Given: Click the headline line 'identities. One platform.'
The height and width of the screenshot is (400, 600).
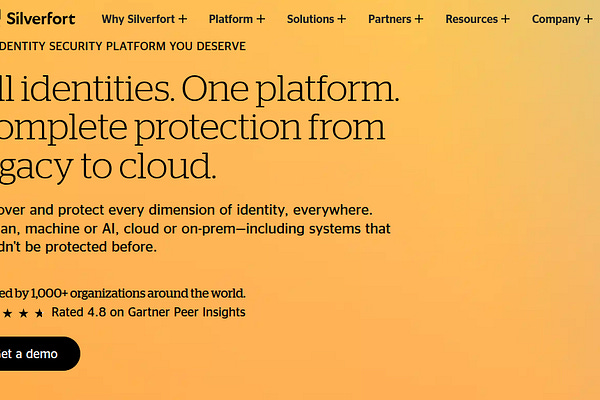Looking at the screenshot, I should coord(210,89).
